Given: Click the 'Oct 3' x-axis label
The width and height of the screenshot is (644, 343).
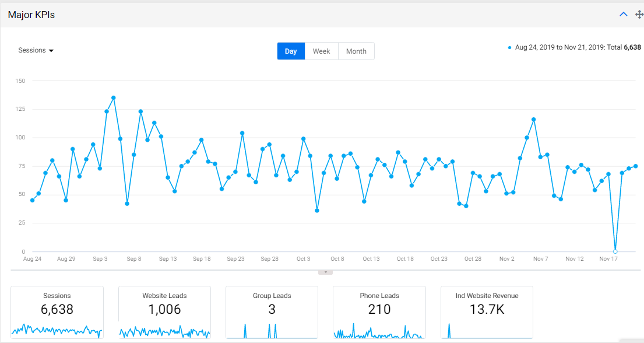Looking at the screenshot, I should click(x=304, y=258).
